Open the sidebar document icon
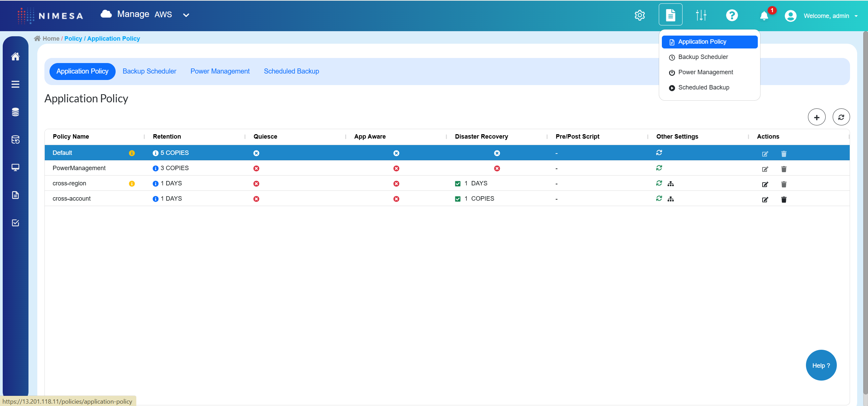 pos(15,195)
